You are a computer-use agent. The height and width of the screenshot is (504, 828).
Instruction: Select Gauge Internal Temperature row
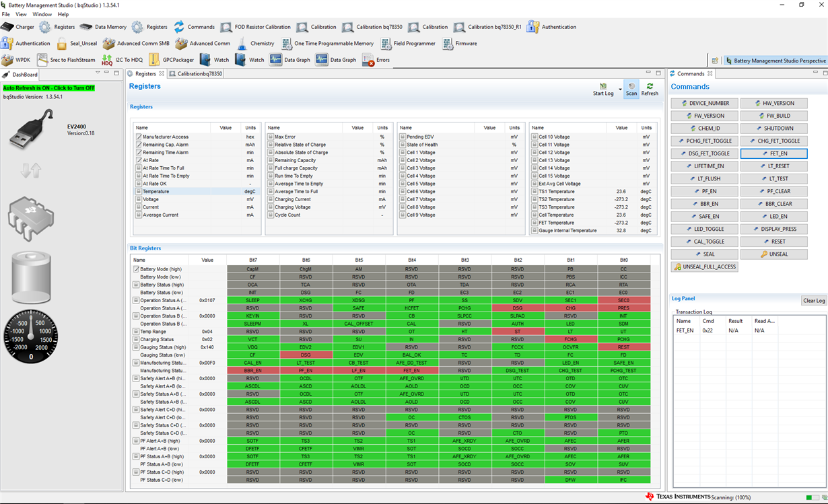(x=592, y=231)
